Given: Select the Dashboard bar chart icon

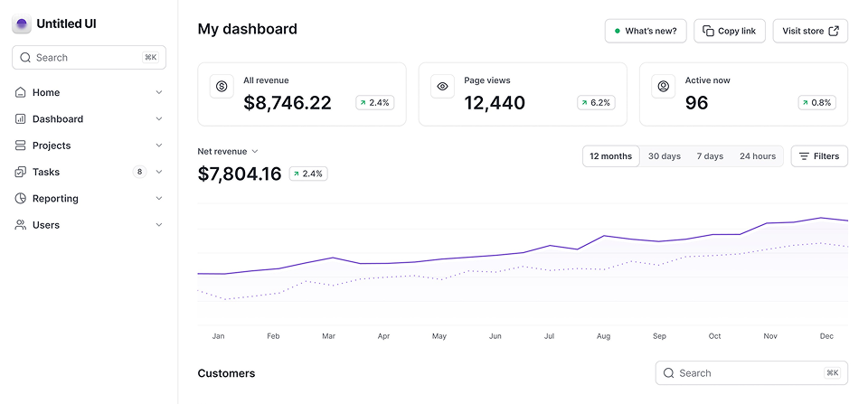Looking at the screenshot, I should point(21,118).
